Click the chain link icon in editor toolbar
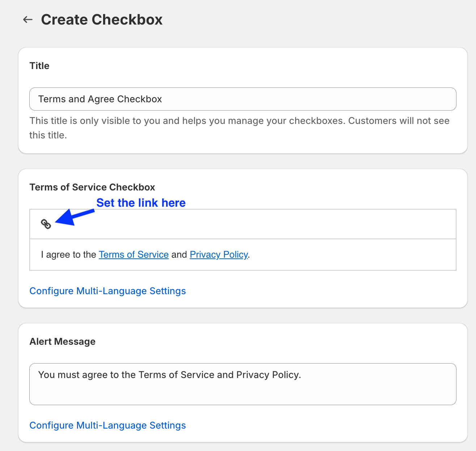 (x=46, y=224)
